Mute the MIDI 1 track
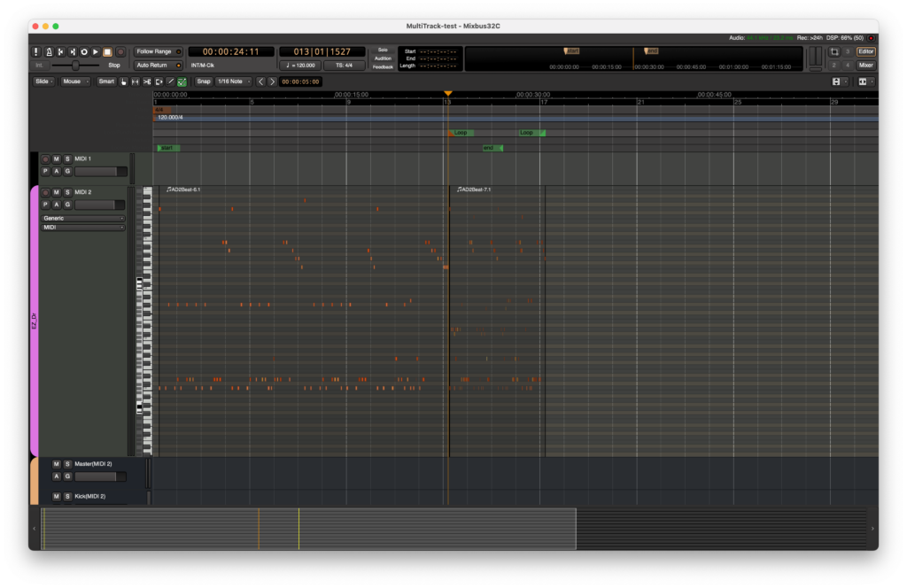Image resolution: width=907 pixels, height=588 pixels. (57, 159)
